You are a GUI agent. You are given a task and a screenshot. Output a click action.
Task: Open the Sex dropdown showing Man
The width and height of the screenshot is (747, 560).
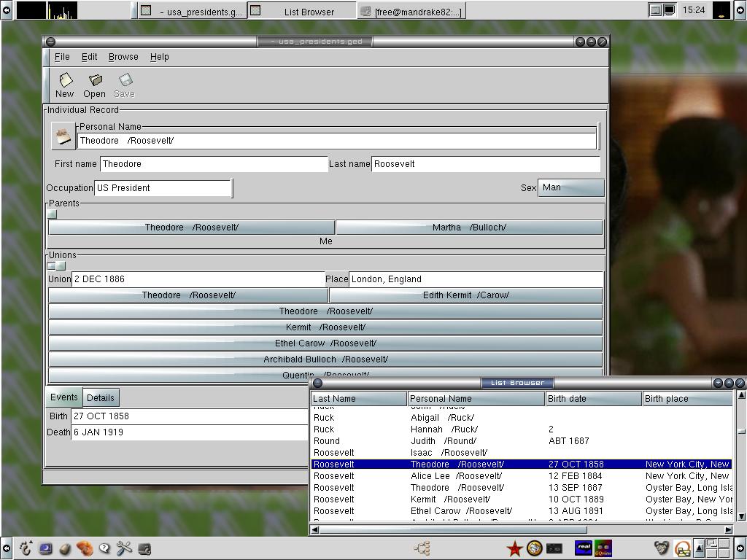point(571,187)
